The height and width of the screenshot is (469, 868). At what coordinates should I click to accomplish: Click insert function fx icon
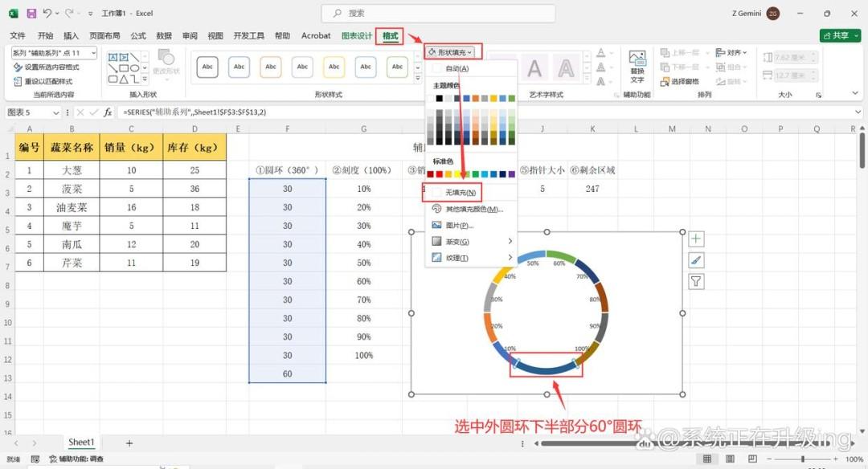coord(108,112)
